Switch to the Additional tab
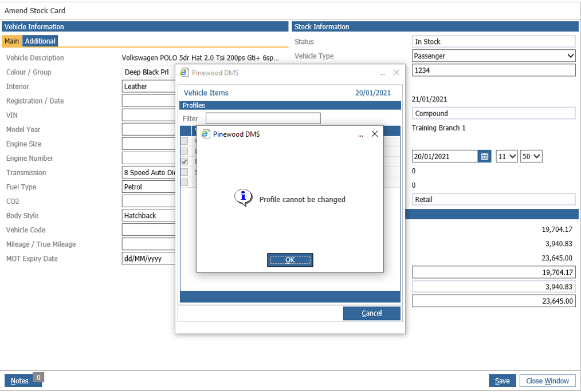581x392 pixels. (40, 41)
